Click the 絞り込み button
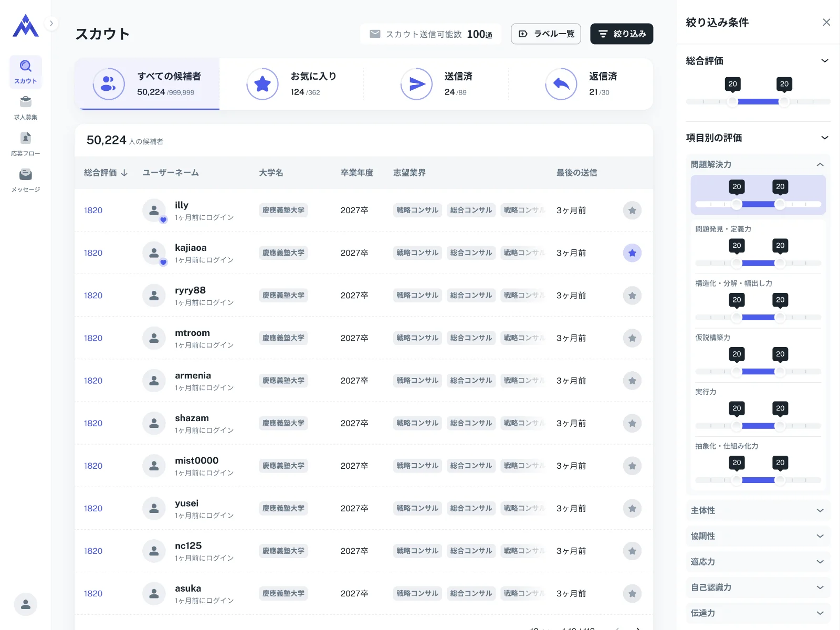The image size is (840, 630). [x=622, y=34]
